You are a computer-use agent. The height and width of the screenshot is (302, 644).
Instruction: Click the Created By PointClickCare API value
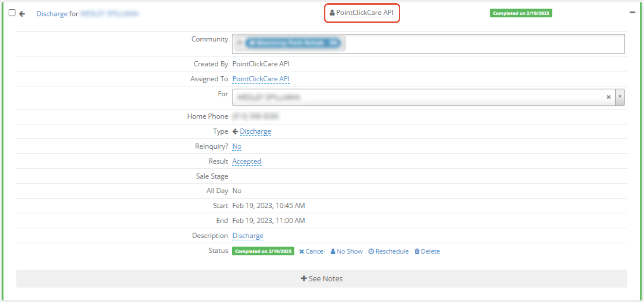tap(261, 64)
